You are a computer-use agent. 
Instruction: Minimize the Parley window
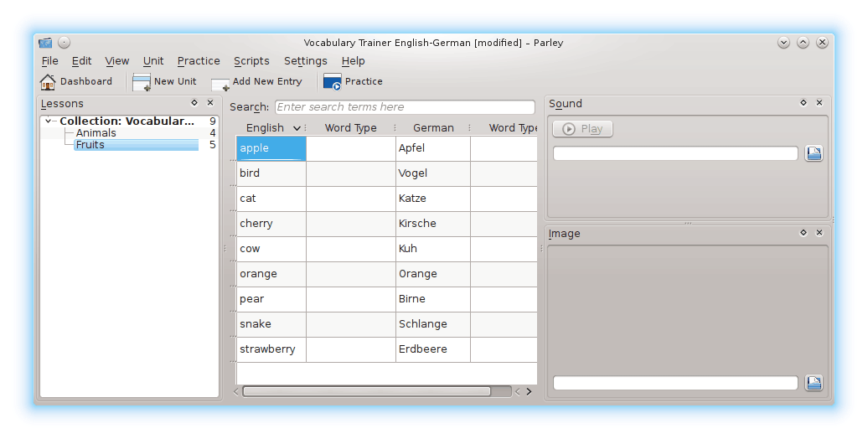(783, 43)
